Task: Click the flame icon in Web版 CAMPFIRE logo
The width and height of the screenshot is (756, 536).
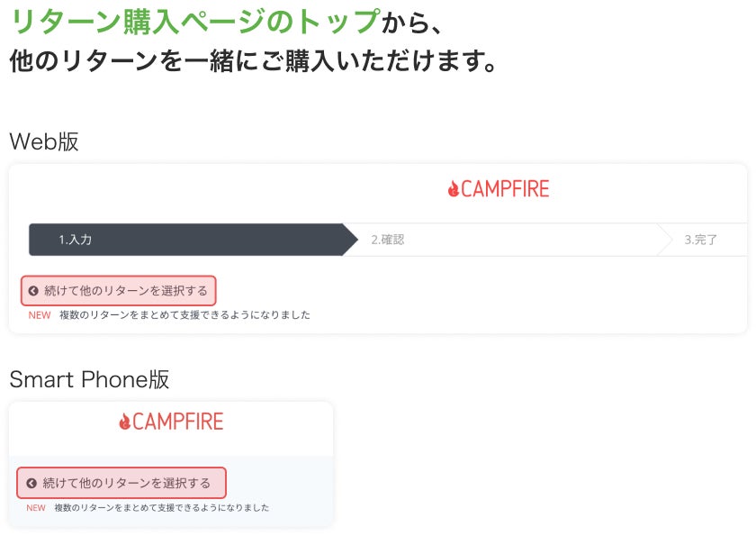Action: click(453, 188)
